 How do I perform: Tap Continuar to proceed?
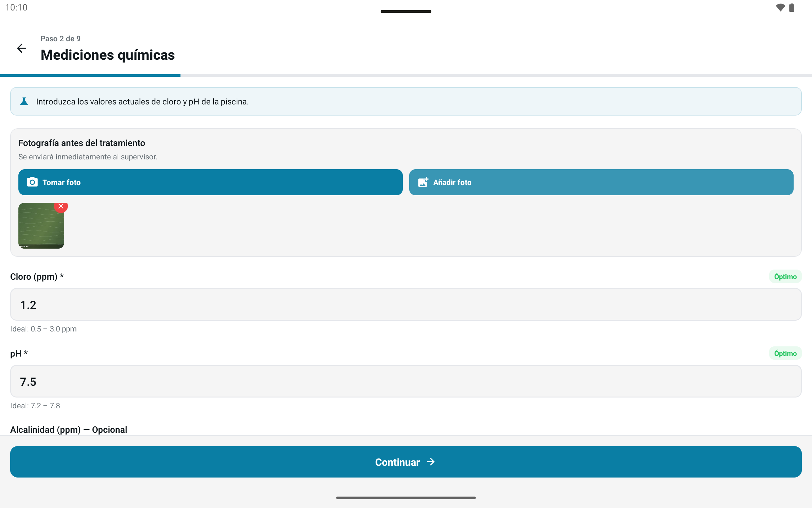406,462
